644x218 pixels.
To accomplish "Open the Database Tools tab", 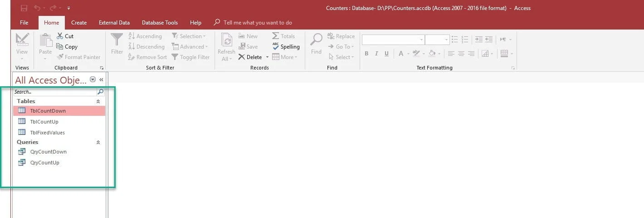I will (x=160, y=22).
